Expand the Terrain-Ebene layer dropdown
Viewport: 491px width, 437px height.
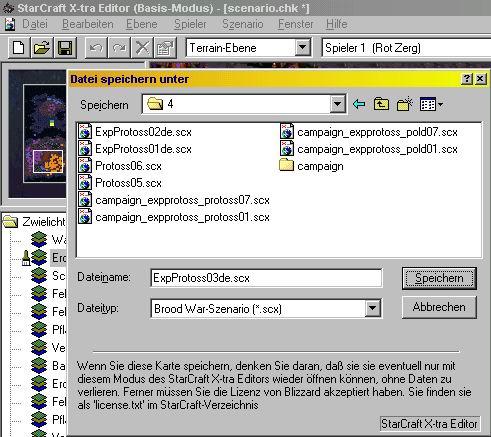pos(302,48)
